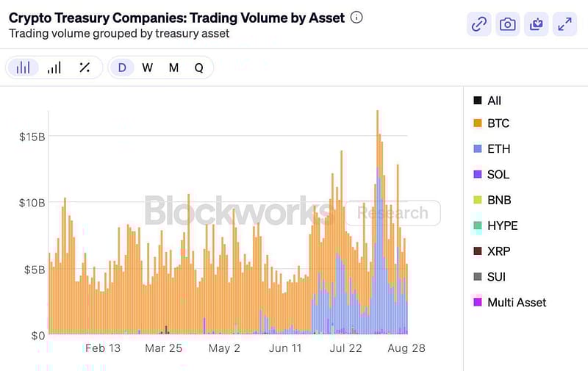This screenshot has height=371, width=588.
Task: Click the chart title text
Action: pyautogui.click(x=176, y=18)
